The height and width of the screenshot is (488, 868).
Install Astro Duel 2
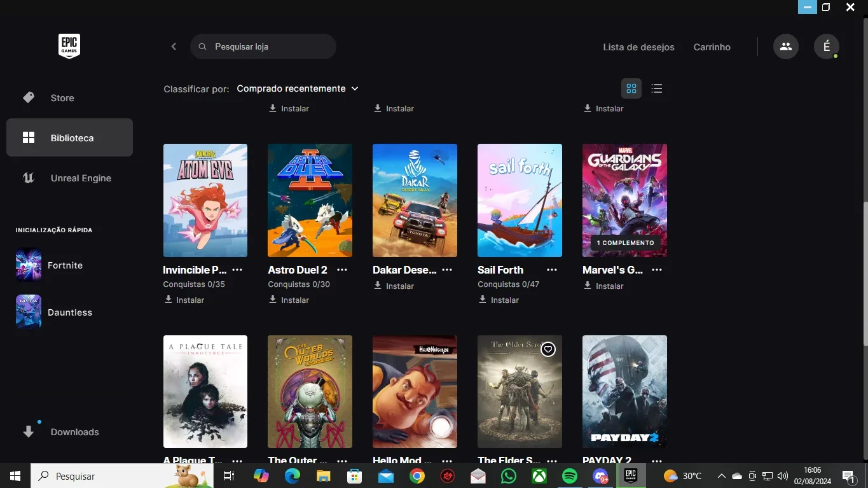point(289,300)
